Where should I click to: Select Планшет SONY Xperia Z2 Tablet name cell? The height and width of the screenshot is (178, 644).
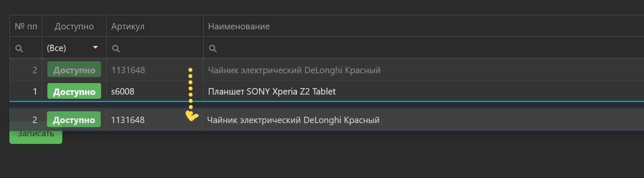pos(272,92)
